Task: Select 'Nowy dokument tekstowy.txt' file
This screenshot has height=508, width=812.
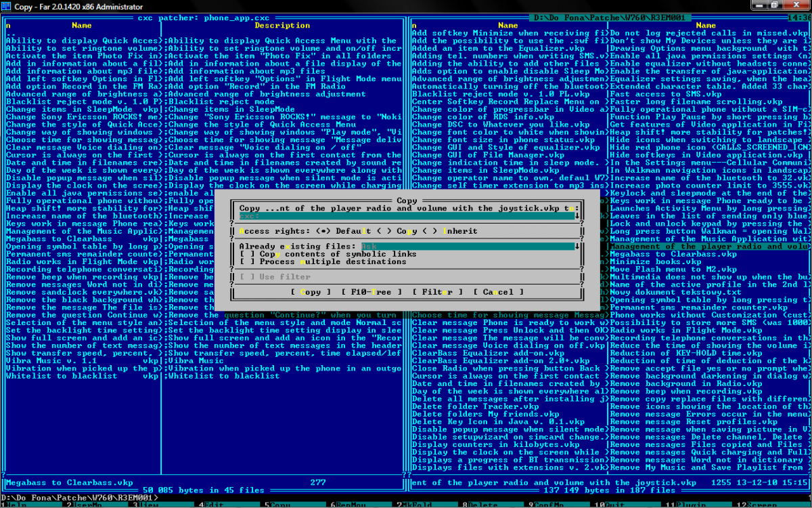Action: [x=708, y=292]
